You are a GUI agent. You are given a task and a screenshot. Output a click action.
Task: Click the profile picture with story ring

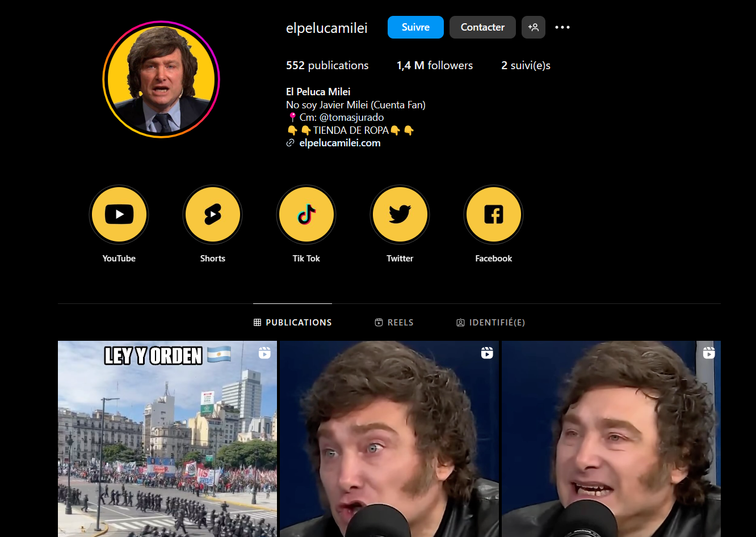161,79
